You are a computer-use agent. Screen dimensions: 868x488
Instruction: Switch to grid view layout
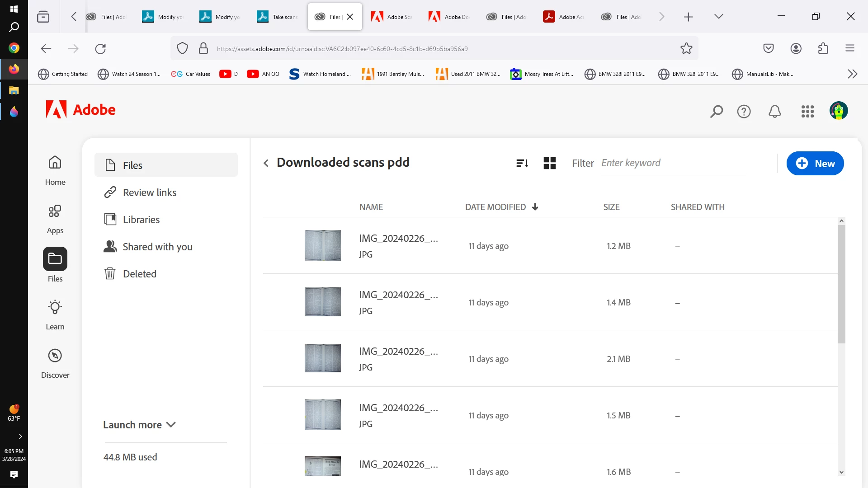pyautogui.click(x=550, y=163)
